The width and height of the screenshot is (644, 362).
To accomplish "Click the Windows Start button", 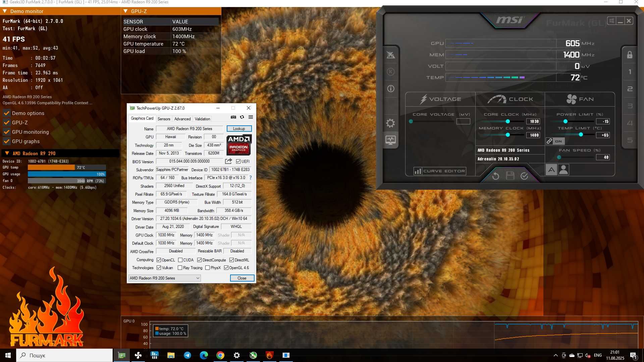I will pos(8,355).
